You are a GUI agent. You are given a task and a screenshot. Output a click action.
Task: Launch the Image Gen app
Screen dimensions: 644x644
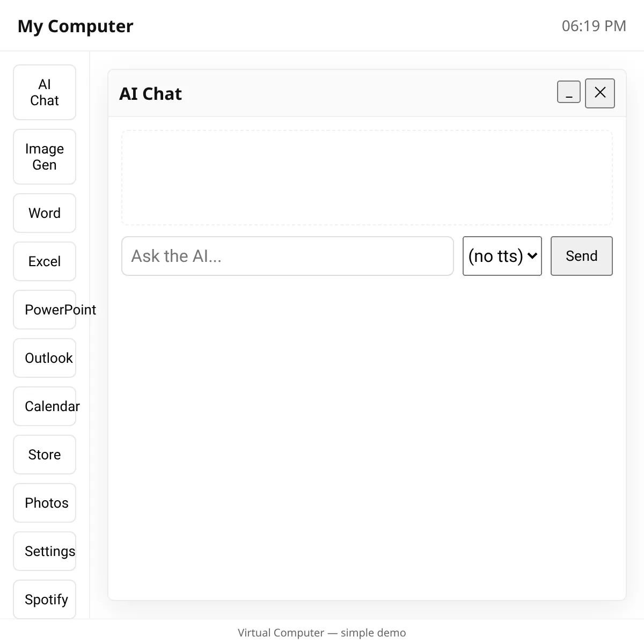point(45,157)
